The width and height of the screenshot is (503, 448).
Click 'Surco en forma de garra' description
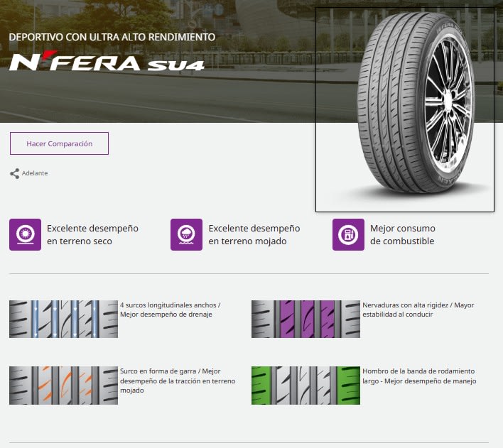click(x=178, y=381)
